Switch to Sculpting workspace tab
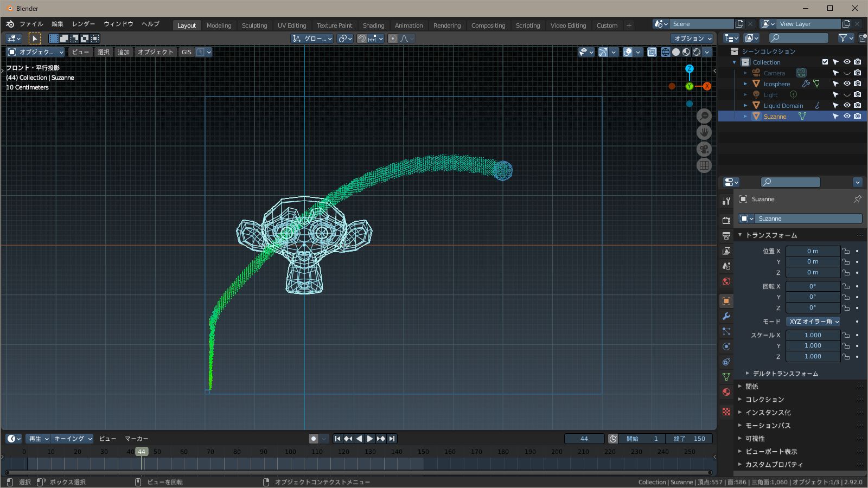868x488 pixels. pyautogui.click(x=254, y=25)
